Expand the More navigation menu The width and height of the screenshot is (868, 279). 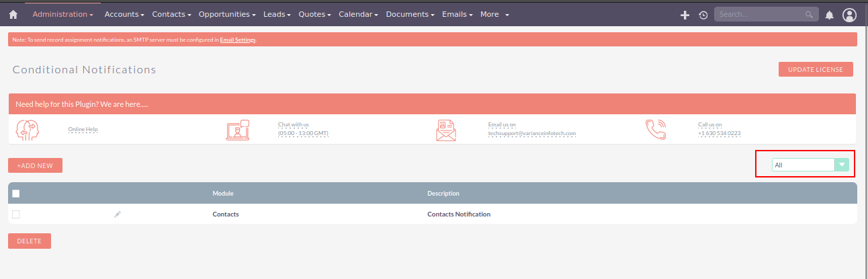tap(494, 14)
